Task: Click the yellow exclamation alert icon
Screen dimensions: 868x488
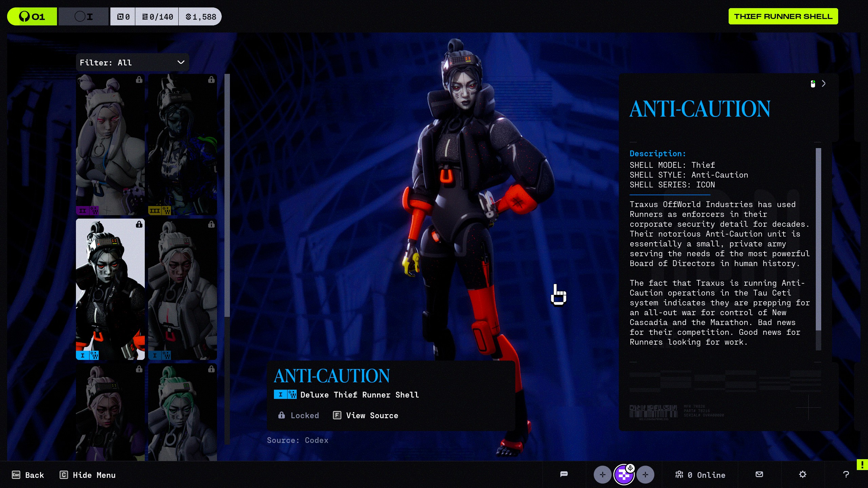Action: pos(862,465)
